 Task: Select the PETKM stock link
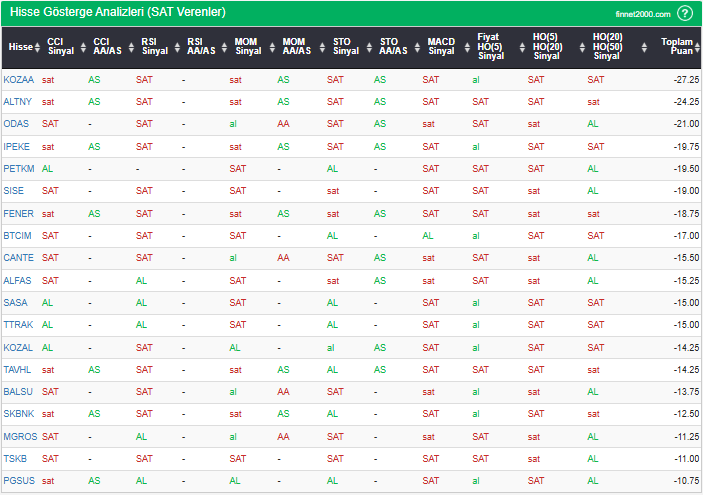point(19,168)
